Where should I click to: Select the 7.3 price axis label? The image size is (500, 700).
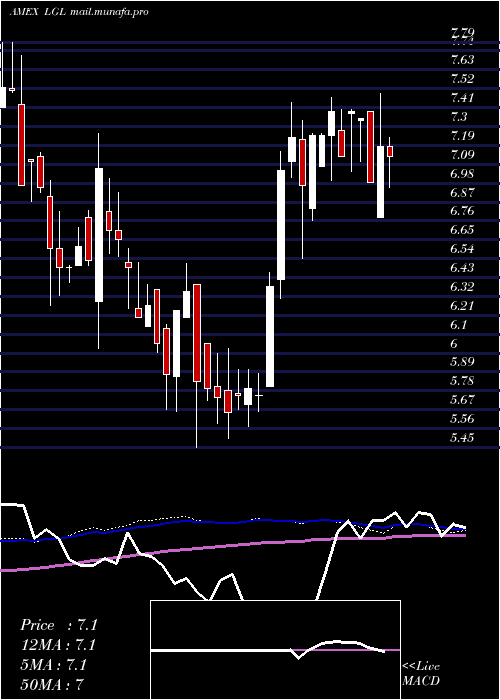pos(459,117)
